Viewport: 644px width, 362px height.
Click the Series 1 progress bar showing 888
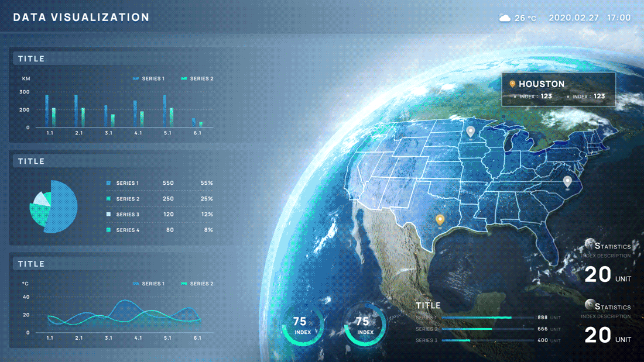(x=488, y=318)
